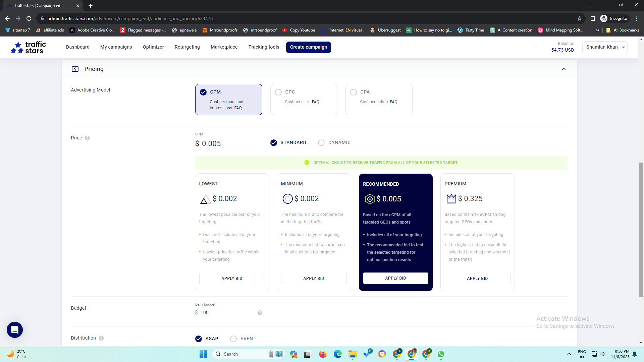Image resolution: width=644 pixels, height=362 pixels.
Task: Open the Ubersuggest bookmark
Action: [x=385, y=30]
